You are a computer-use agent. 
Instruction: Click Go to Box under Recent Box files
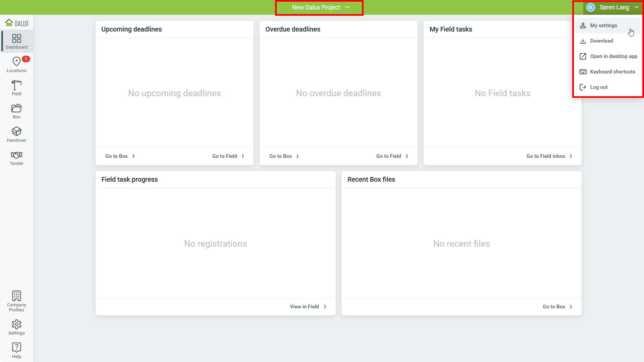pos(557,307)
